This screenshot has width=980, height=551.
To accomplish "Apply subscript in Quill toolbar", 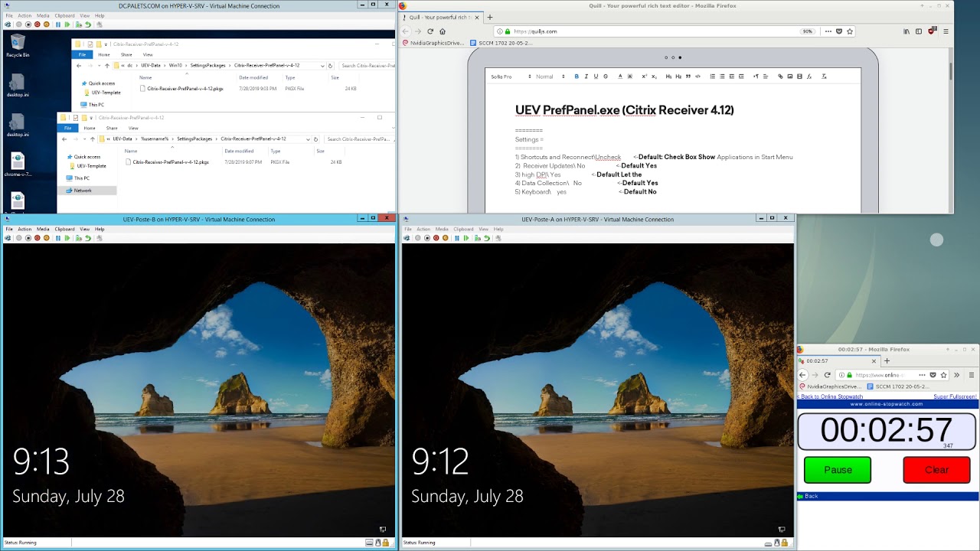I will tap(654, 77).
